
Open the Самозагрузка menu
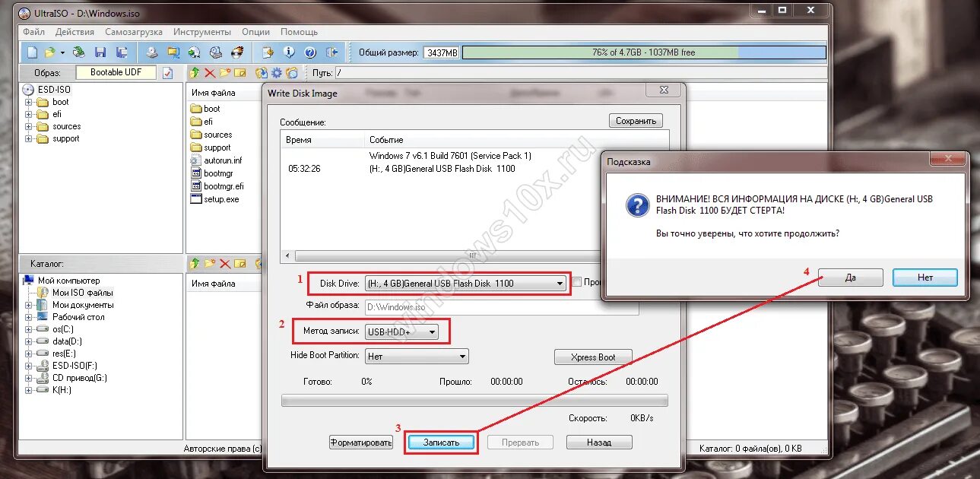click(134, 32)
